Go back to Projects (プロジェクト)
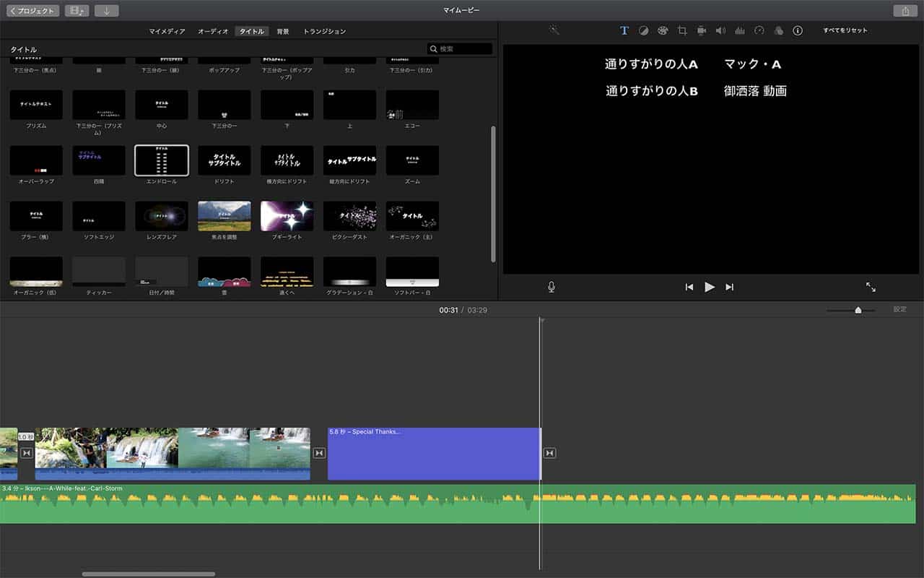This screenshot has height=578, width=924. 33,11
